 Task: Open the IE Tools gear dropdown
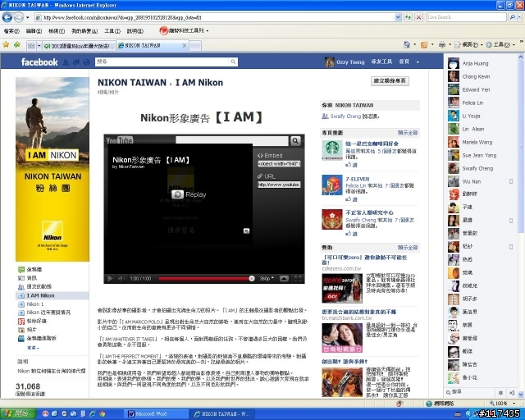(500, 44)
